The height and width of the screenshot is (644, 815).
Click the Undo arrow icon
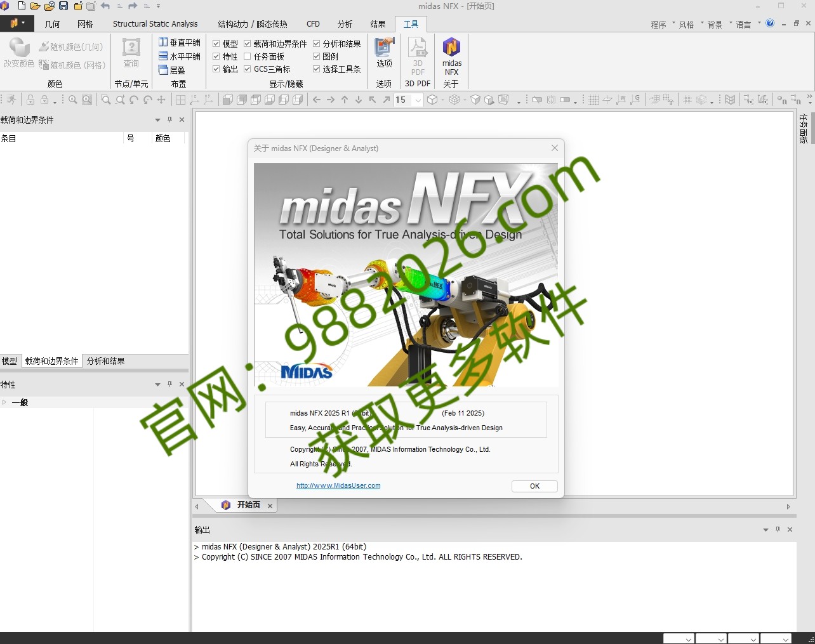pyautogui.click(x=105, y=6)
